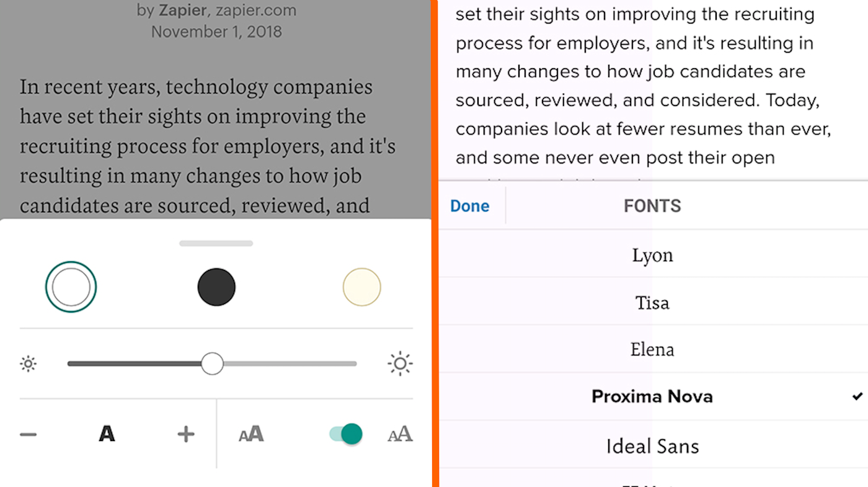Select the Proxima Nova font
This screenshot has width=868, height=487.
[x=653, y=396]
